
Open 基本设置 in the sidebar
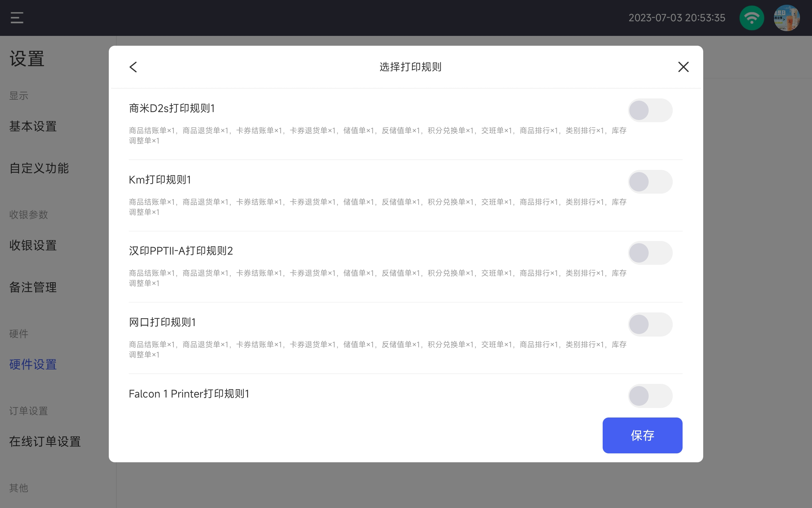(x=33, y=126)
